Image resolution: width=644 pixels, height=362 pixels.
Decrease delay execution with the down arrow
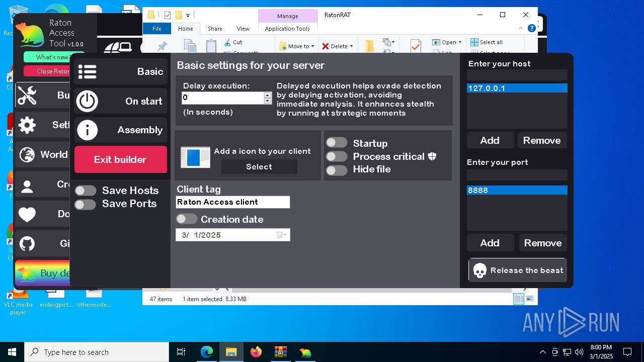click(267, 101)
